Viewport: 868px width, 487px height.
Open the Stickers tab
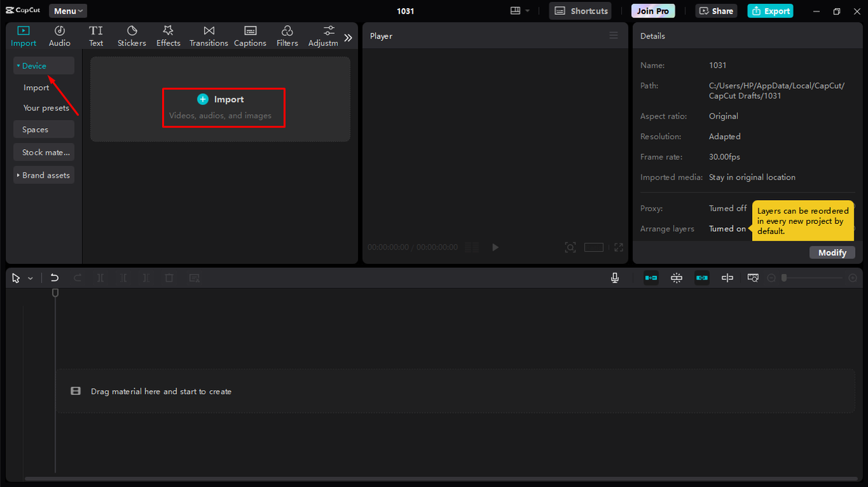tap(132, 37)
